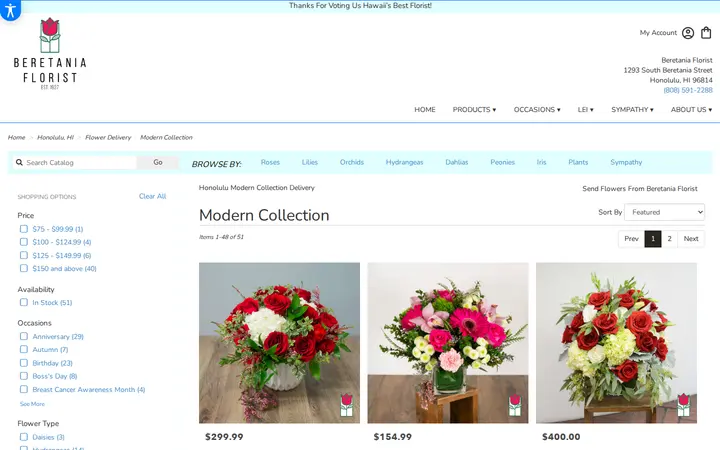Screen dimensions: 720x450
Task: Click Clear All shopping options
Action: 152,196
